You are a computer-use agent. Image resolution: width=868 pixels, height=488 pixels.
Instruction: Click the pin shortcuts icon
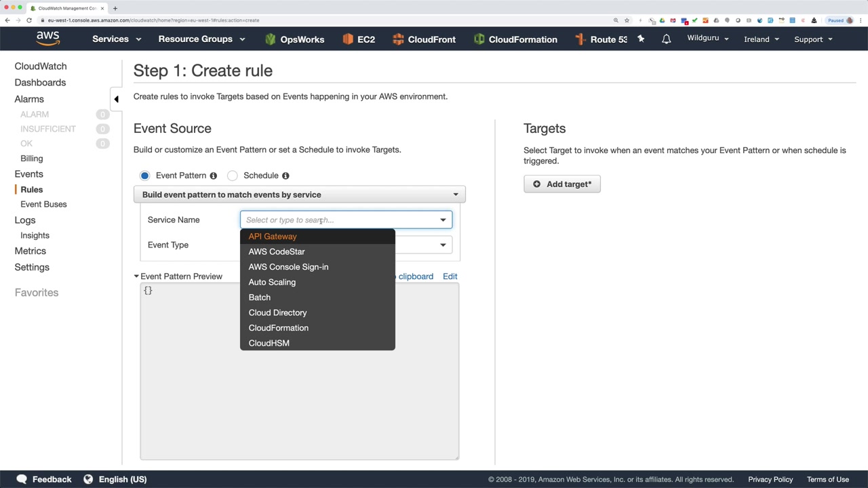coord(641,39)
